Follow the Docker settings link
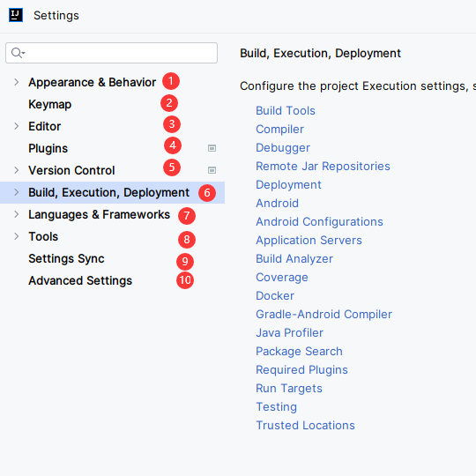 pyautogui.click(x=275, y=295)
